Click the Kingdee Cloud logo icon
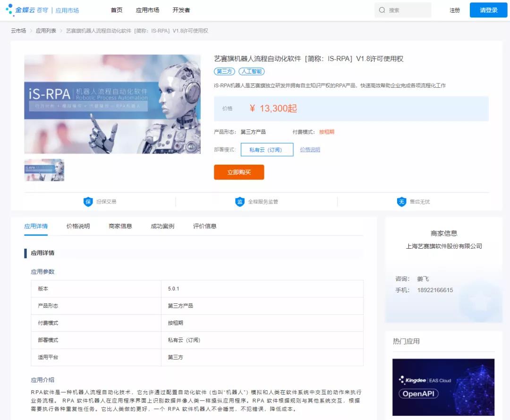 pos(9,10)
